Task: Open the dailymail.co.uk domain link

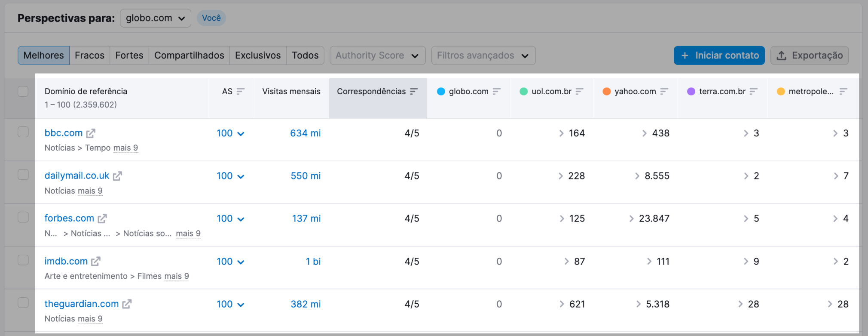Action: coord(77,176)
